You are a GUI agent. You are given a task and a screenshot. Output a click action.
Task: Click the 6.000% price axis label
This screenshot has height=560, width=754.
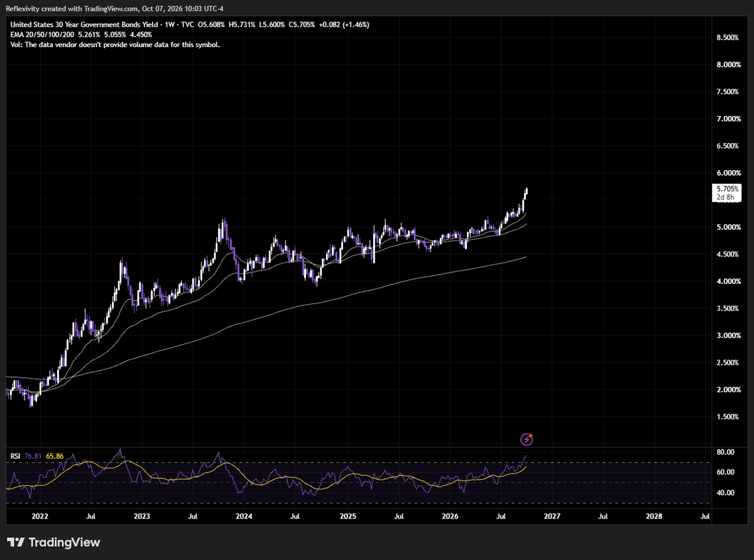(728, 173)
